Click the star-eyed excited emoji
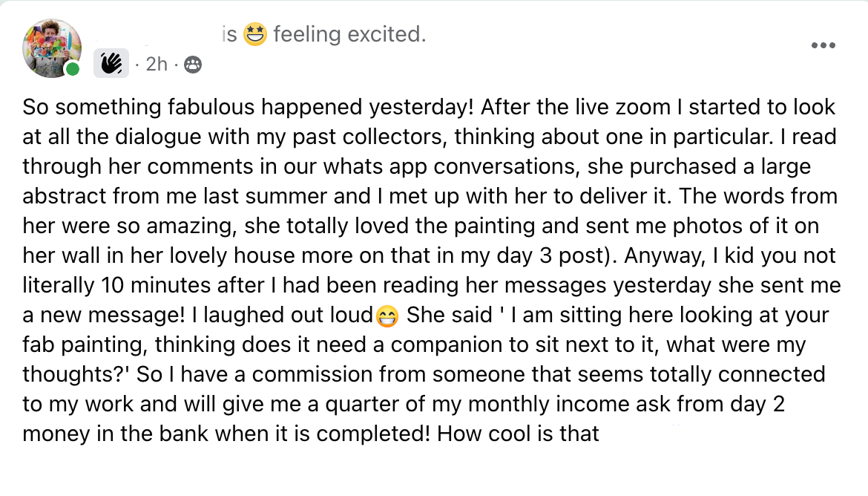The image size is (868, 496). point(255,34)
